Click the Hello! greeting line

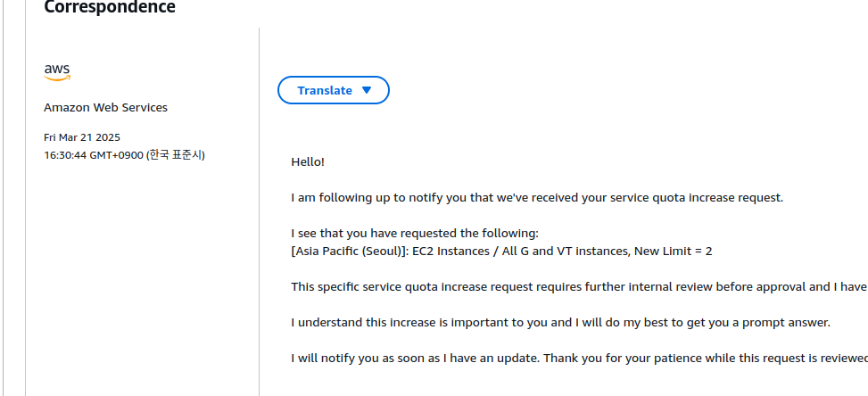308,162
